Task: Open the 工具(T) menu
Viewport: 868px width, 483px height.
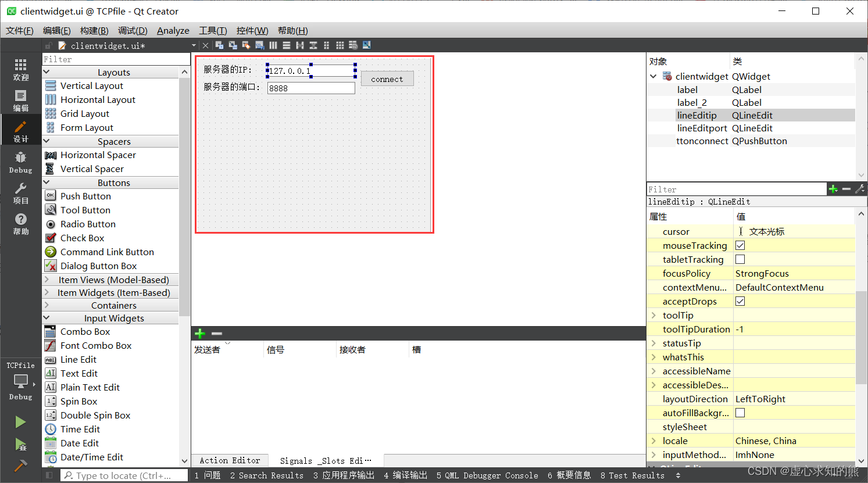Action: tap(213, 31)
